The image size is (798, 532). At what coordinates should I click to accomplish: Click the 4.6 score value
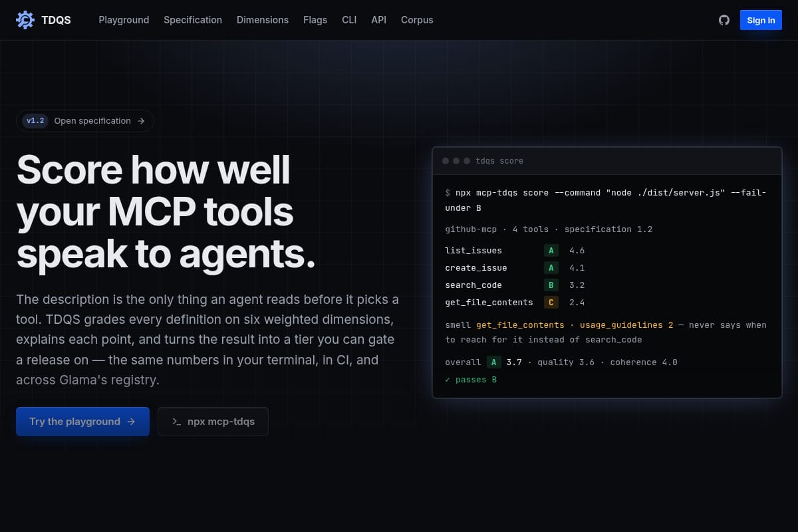coord(577,251)
